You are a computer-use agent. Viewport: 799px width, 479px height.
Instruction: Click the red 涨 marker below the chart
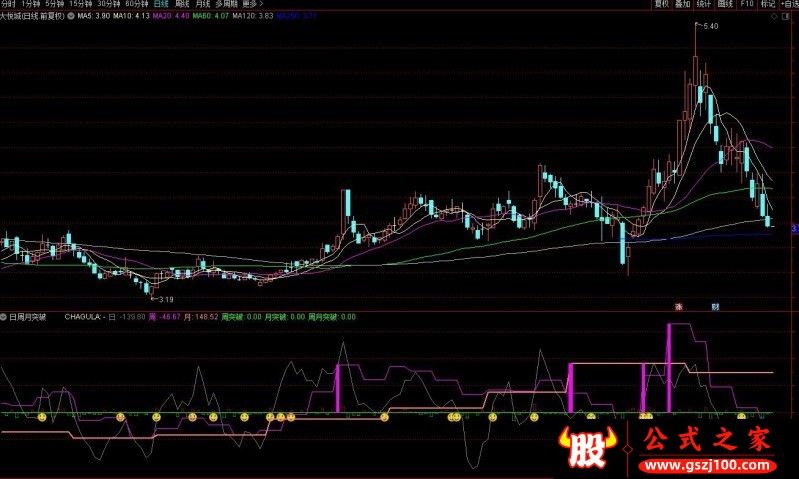pos(679,305)
